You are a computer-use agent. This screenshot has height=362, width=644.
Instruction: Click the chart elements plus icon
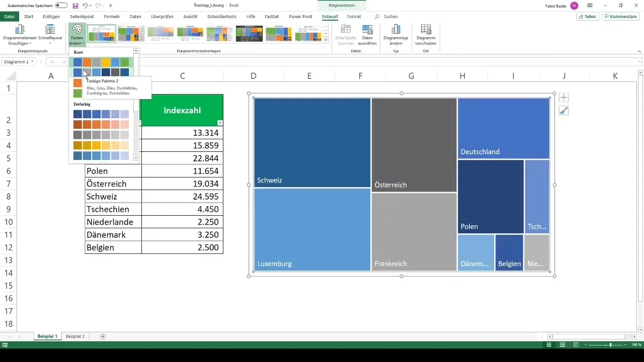tap(563, 98)
